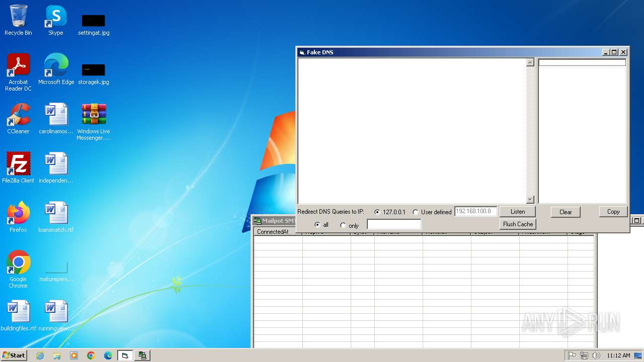
Task: Click the Mailpot SMTP window title bar
Action: 274,221
